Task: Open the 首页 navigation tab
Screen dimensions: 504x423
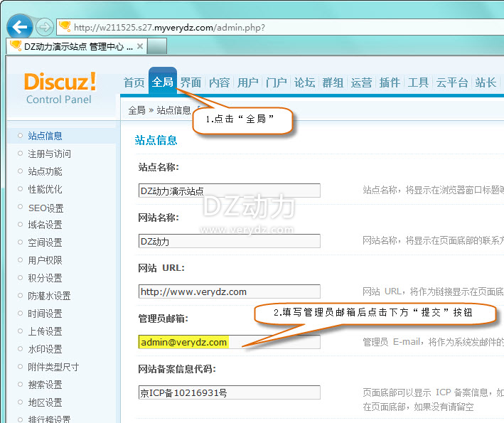Action: click(134, 82)
